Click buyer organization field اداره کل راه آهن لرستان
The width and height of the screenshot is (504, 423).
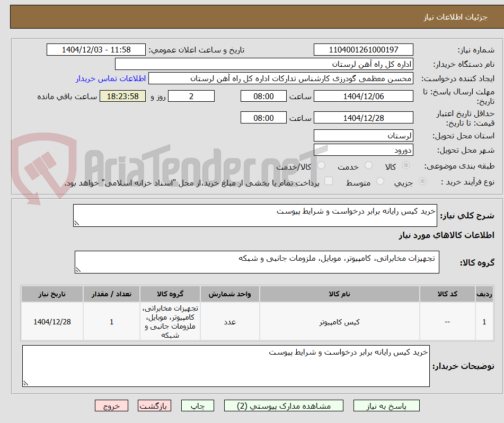tap(264, 64)
